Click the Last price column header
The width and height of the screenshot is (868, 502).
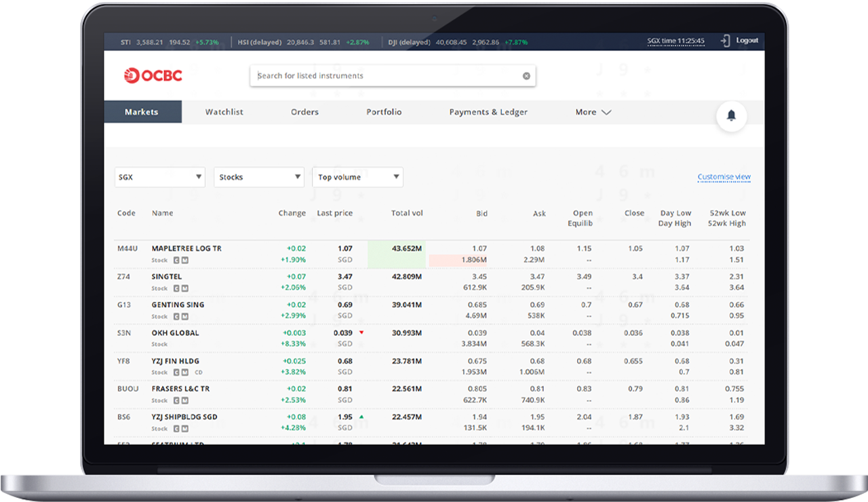(335, 213)
